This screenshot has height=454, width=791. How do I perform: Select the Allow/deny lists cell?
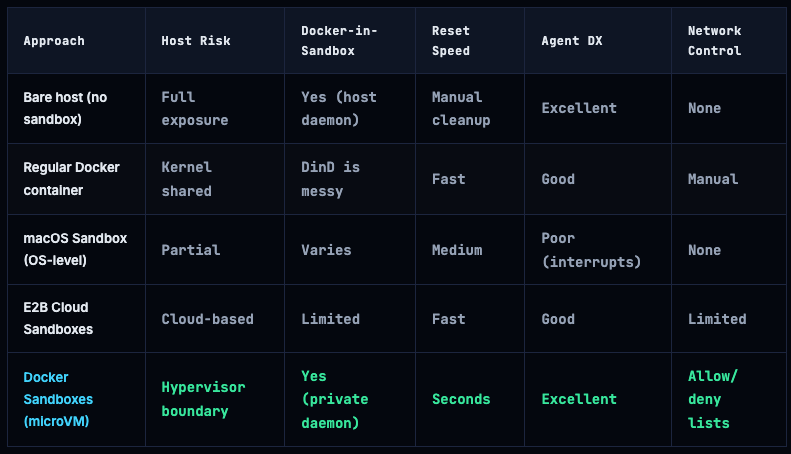point(712,399)
